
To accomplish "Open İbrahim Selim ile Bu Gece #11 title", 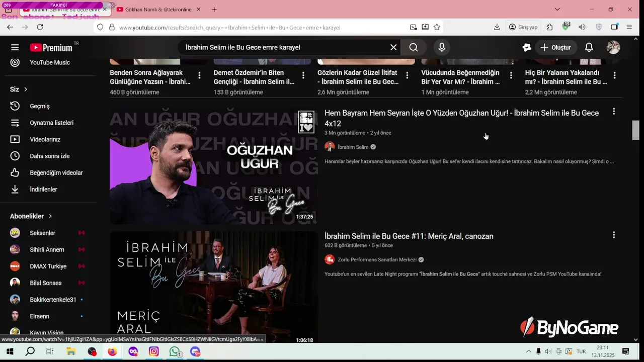I will pos(409,236).
